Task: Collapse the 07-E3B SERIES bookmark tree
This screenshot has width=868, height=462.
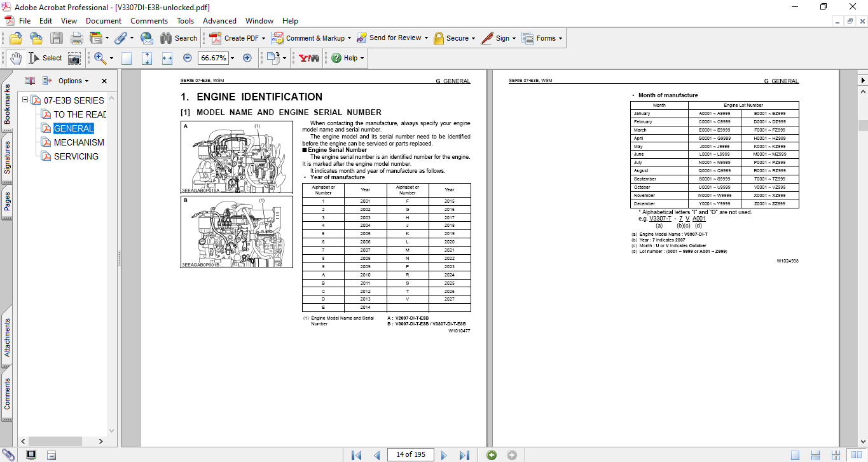Action: (x=25, y=100)
